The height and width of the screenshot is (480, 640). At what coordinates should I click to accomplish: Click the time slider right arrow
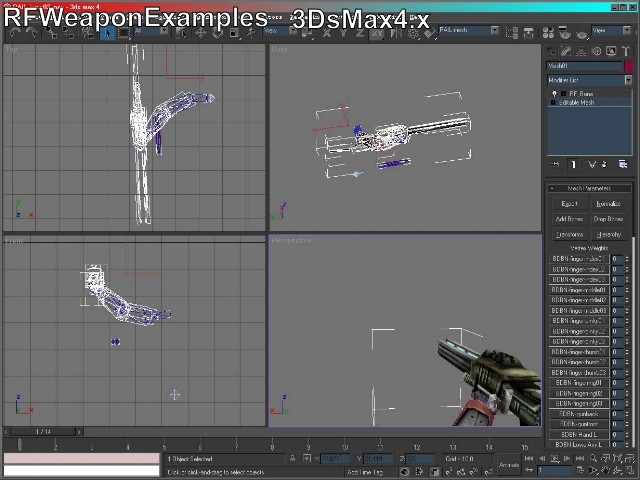point(79,431)
